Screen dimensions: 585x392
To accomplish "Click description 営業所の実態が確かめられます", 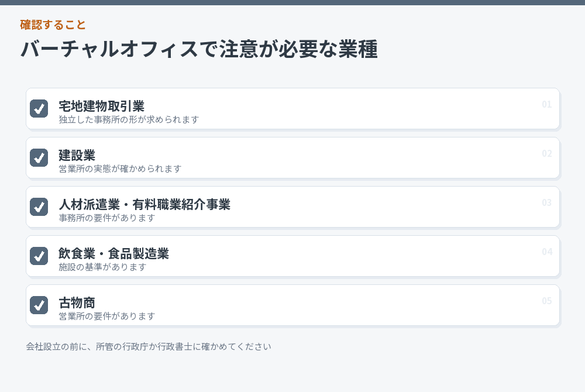I will point(120,169).
